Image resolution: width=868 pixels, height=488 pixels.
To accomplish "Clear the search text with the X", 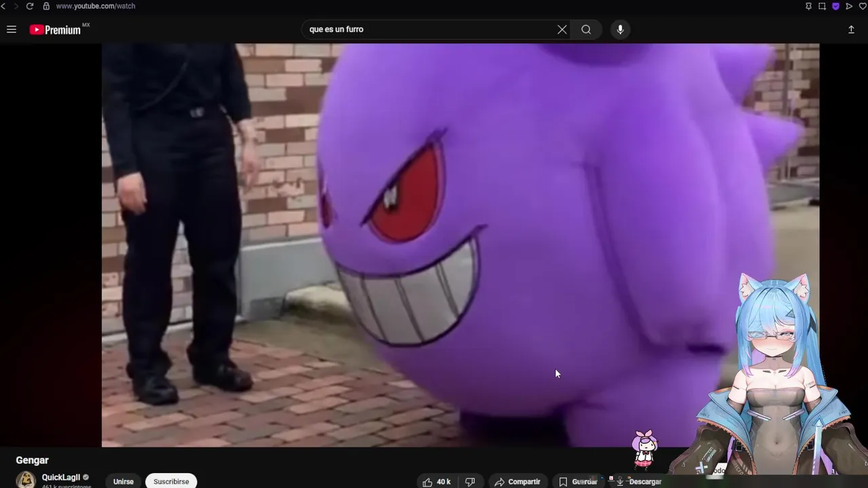I will [x=562, y=29].
